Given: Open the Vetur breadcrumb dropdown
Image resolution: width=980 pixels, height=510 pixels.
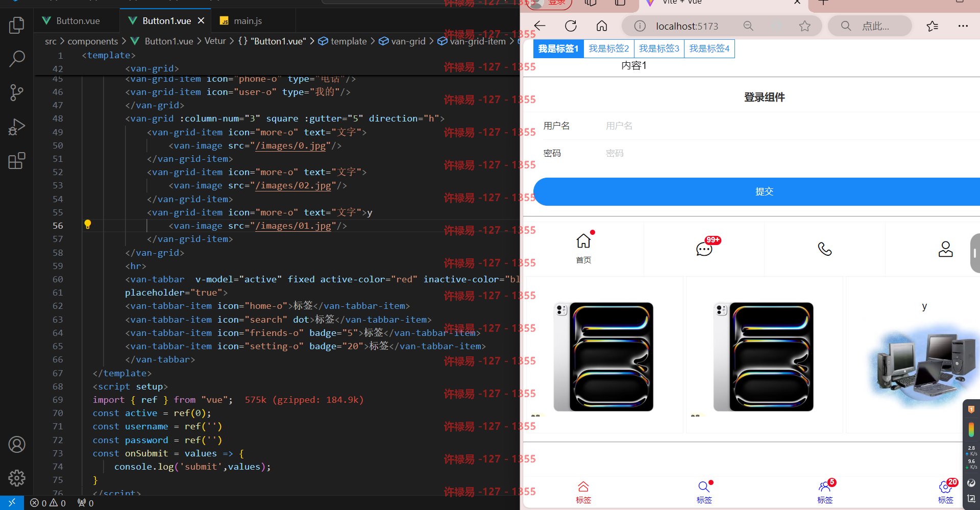Looking at the screenshot, I should (x=215, y=41).
